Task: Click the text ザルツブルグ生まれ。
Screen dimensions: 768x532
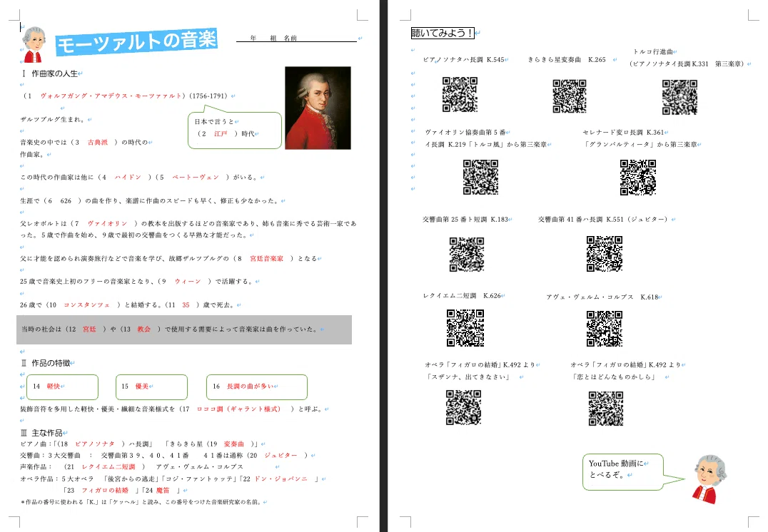Action: pyautogui.click(x=54, y=119)
